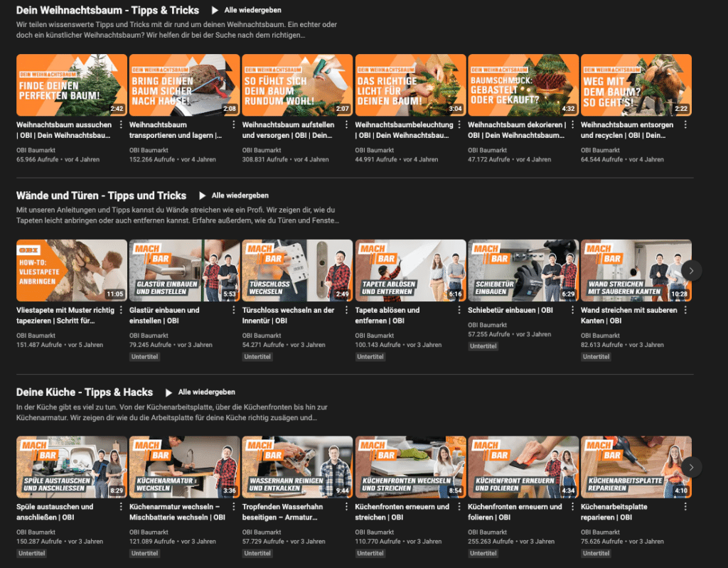Open options menu for Glastür einbauen video

[233, 310]
